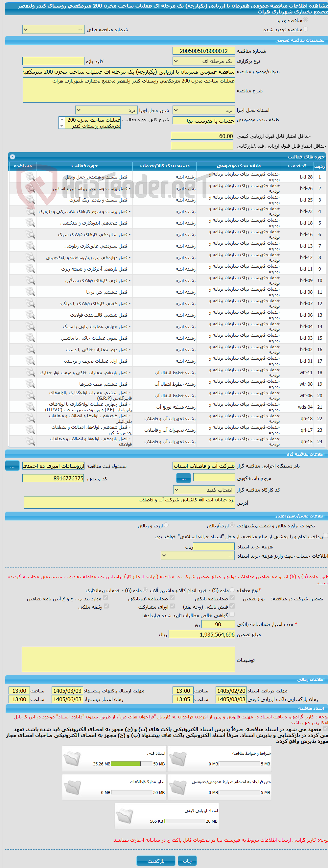The height and width of the screenshot is (868, 328).
Task: Toggle ضمانتنامه بانکی checkbox
Action: coord(232,598)
